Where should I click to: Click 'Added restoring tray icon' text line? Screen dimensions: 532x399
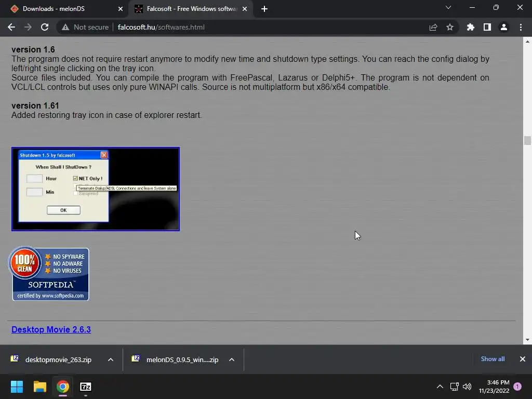107,115
